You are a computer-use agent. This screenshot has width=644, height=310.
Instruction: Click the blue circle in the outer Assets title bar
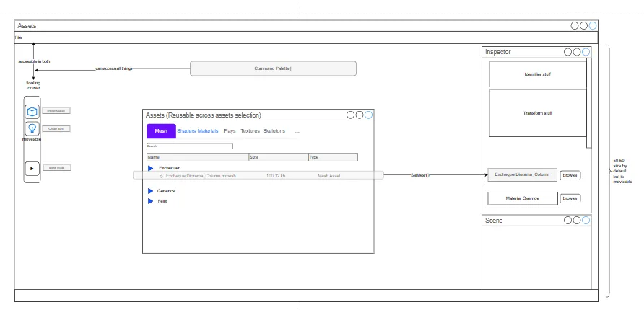pyautogui.click(x=593, y=26)
